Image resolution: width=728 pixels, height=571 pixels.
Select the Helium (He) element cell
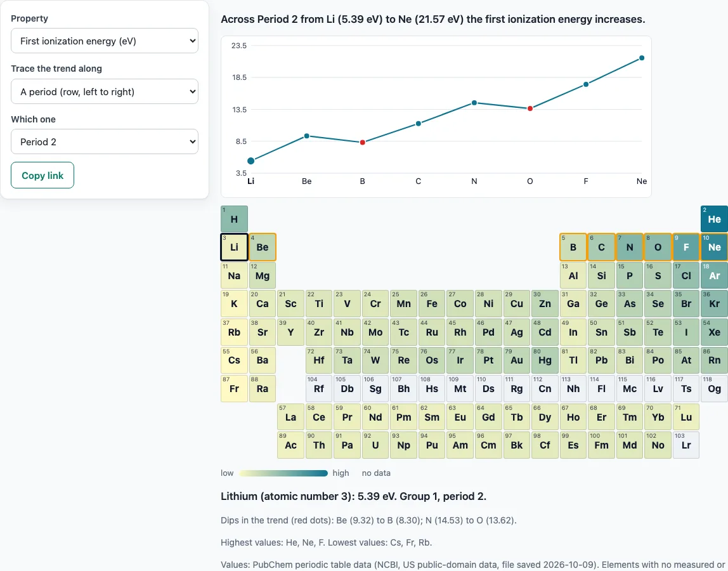(714, 219)
